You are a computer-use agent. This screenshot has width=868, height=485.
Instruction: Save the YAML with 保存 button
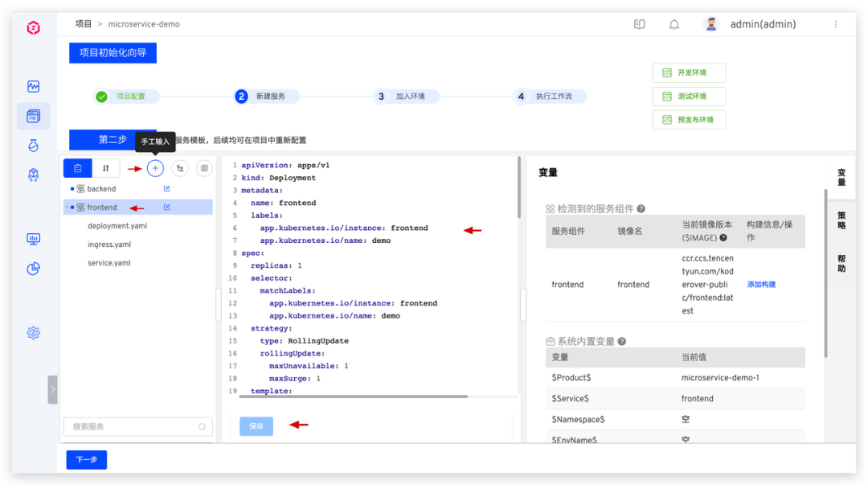[256, 426]
